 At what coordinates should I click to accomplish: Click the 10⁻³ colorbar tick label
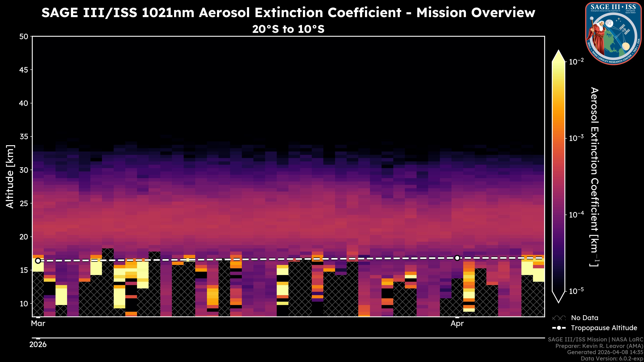(x=576, y=138)
